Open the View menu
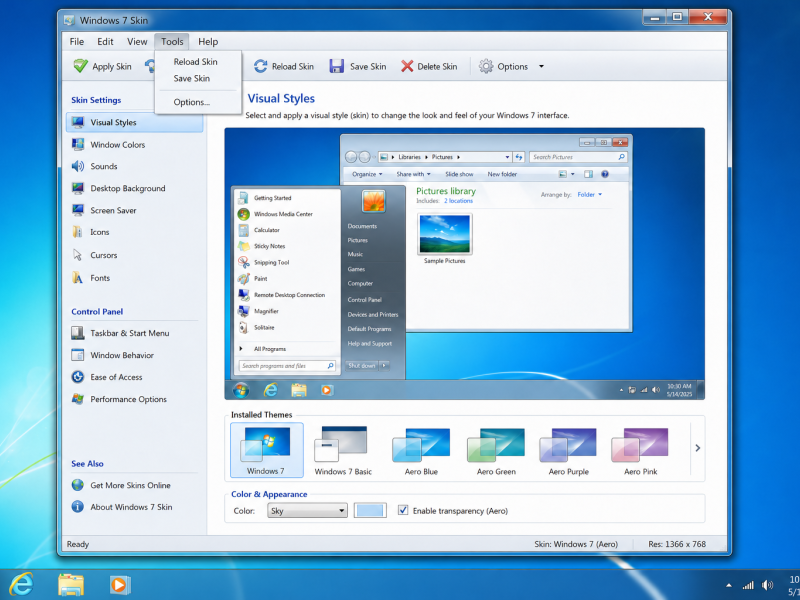 pyautogui.click(x=137, y=42)
